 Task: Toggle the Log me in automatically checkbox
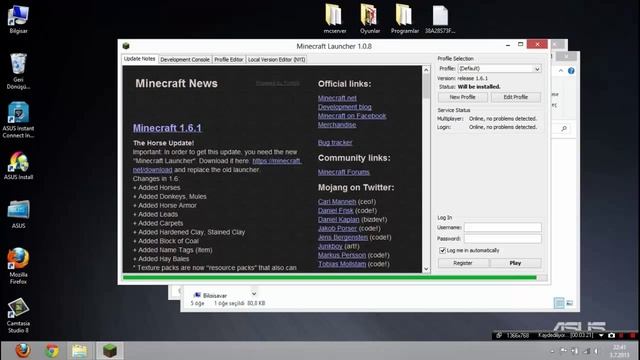[442, 250]
